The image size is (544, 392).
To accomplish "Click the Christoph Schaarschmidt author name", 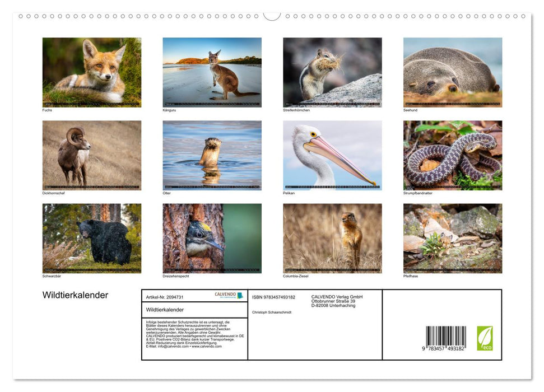I will [272, 312].
